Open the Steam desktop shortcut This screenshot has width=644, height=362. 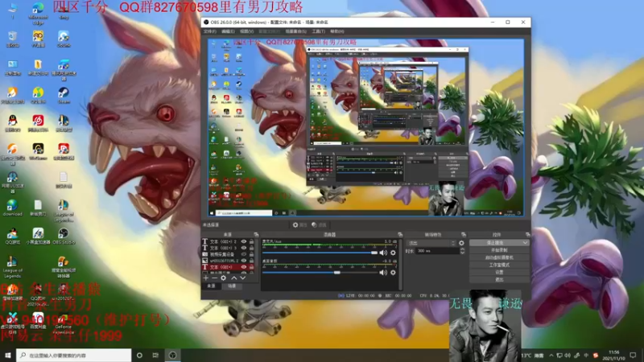(64, 95)
